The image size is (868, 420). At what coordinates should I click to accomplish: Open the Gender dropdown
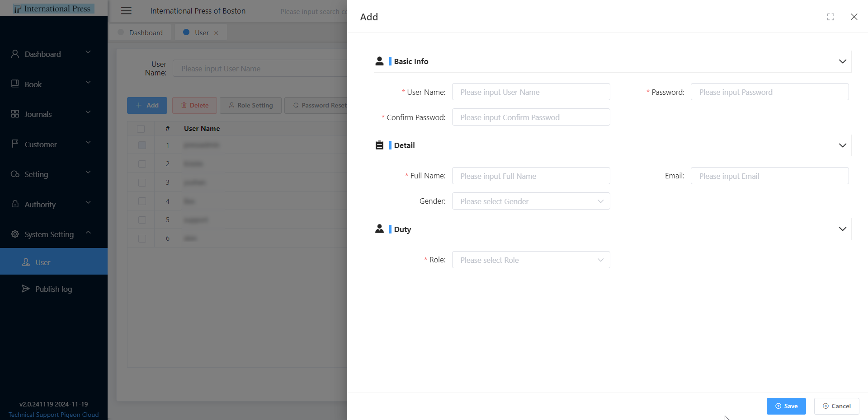(x=531, y=201)
